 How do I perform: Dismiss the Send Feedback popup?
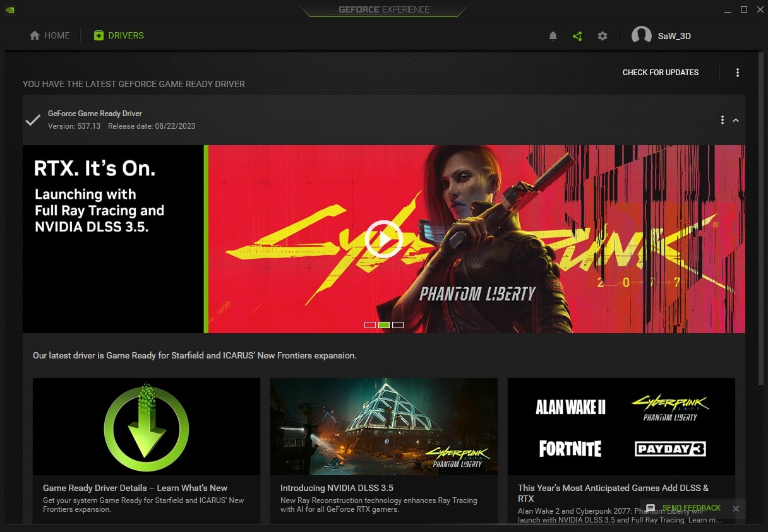click(x=735, y=509)
